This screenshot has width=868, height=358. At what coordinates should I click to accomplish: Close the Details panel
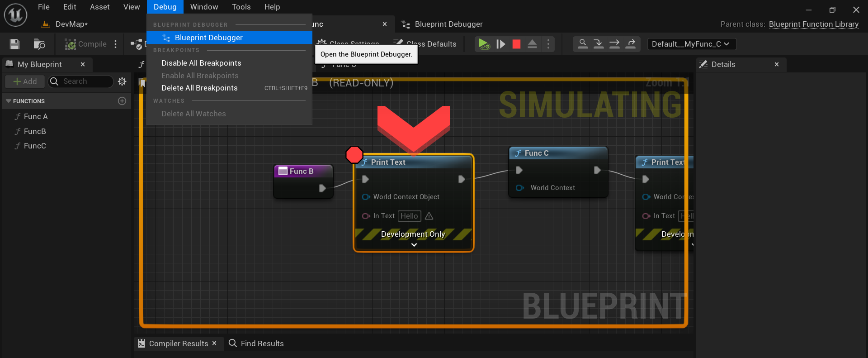point(777,64)
